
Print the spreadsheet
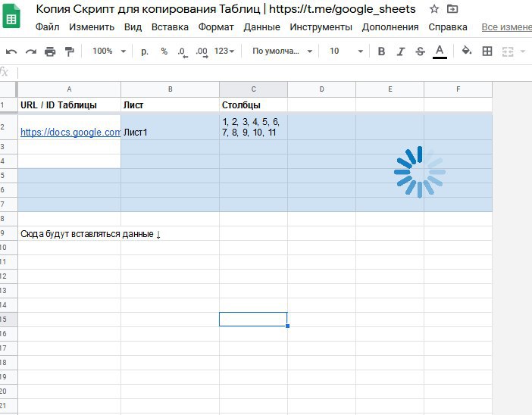[x=50, y=51]
